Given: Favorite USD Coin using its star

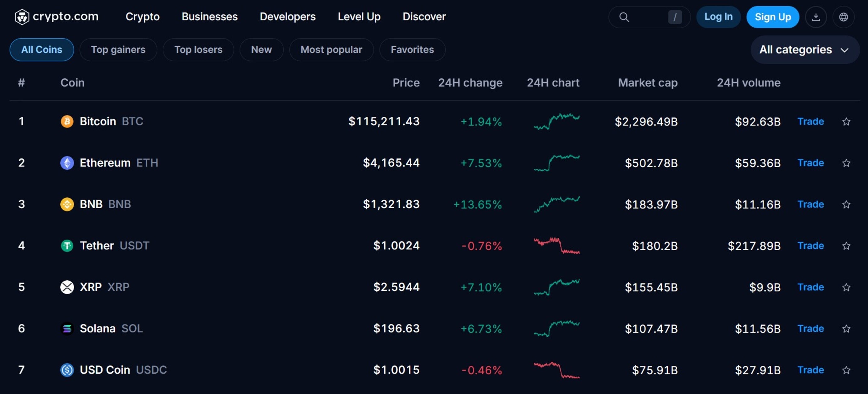Looking at the screenshot, I should (846, 370).
